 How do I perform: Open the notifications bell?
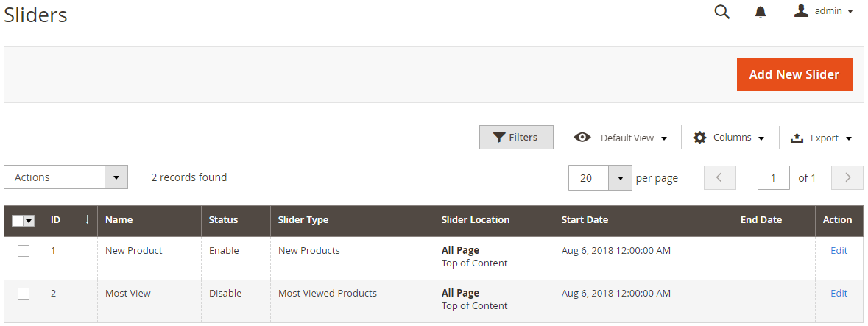pyautogui.click(x=761, y=13)
